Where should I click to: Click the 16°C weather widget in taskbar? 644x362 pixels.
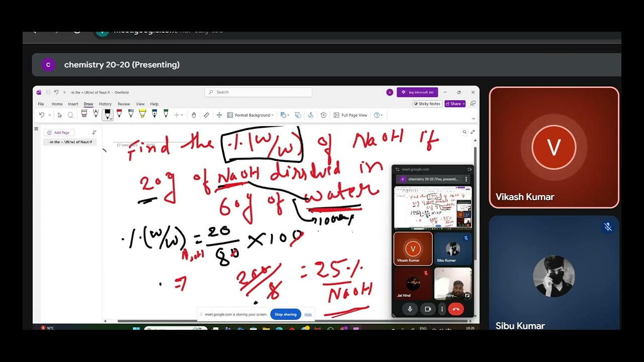pyautogui.click(x=48, y=328)
